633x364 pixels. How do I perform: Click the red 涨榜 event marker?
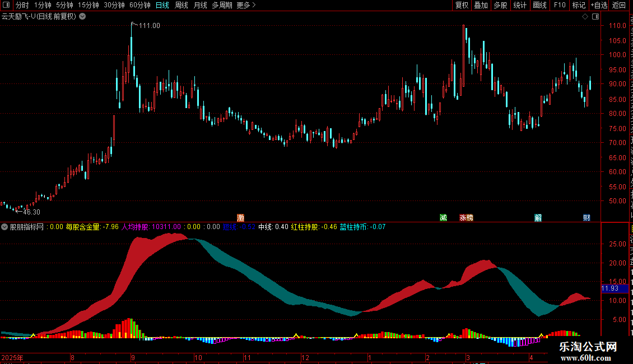pyautogui.click(x=466, y=218)
